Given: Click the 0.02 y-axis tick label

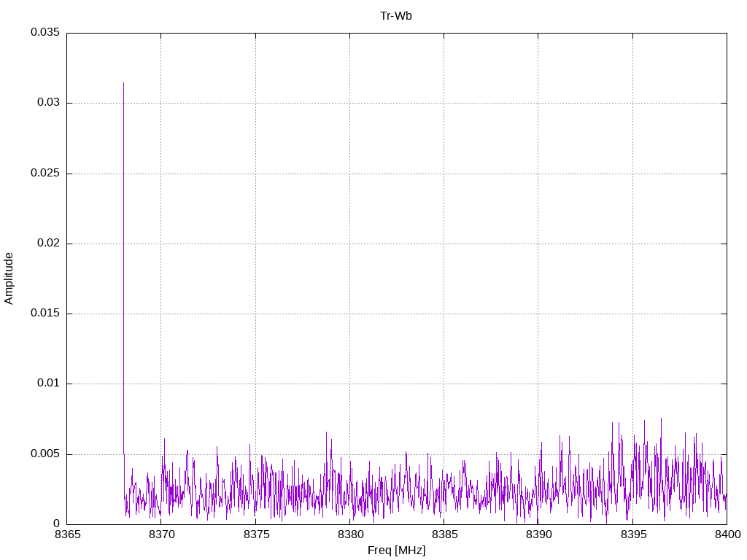Looking at the screenshot, I should tap(47, 244).
